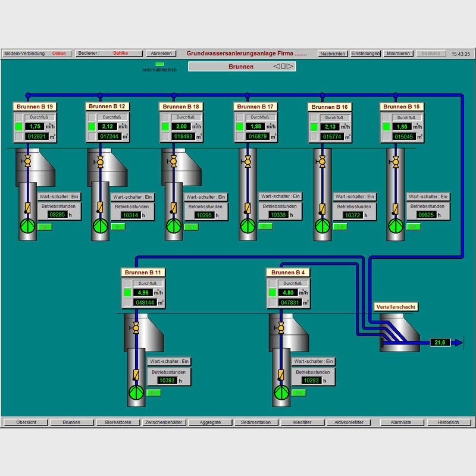Viewport: 476px width, 476px height.
Task: Click the yellow valve of Brunnen B 4
Action: 281,328
